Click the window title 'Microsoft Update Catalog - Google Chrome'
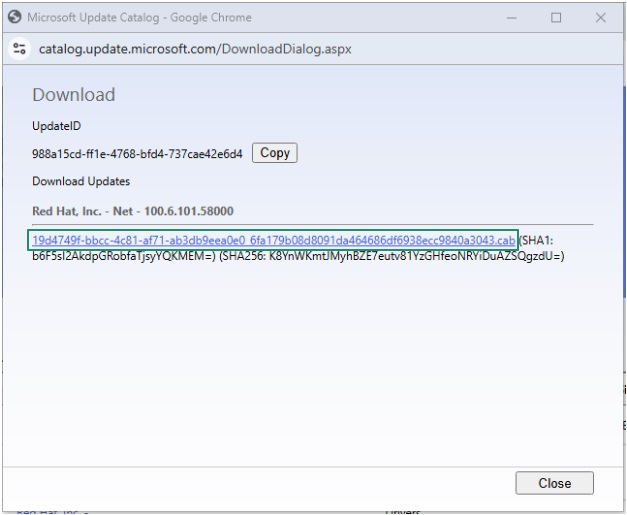This screenshot has width=627, height=515. click(140, 18)
